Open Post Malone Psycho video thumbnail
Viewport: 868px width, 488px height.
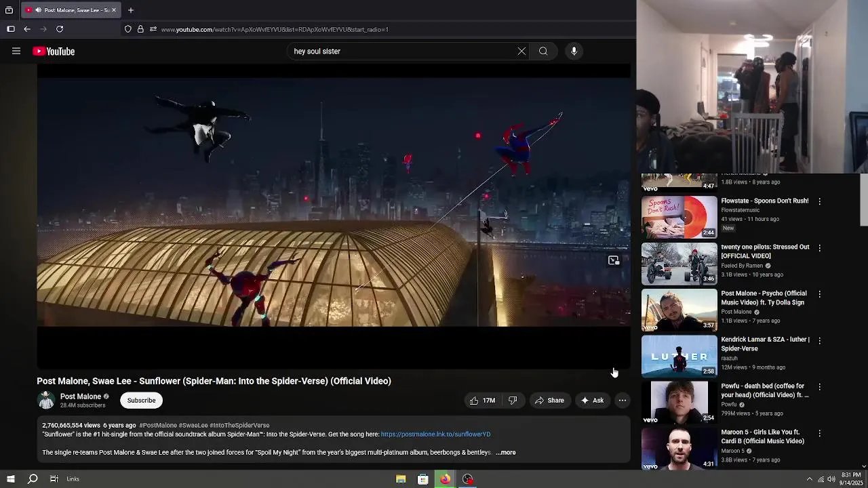pyautogui.click(x=679, y=310)
